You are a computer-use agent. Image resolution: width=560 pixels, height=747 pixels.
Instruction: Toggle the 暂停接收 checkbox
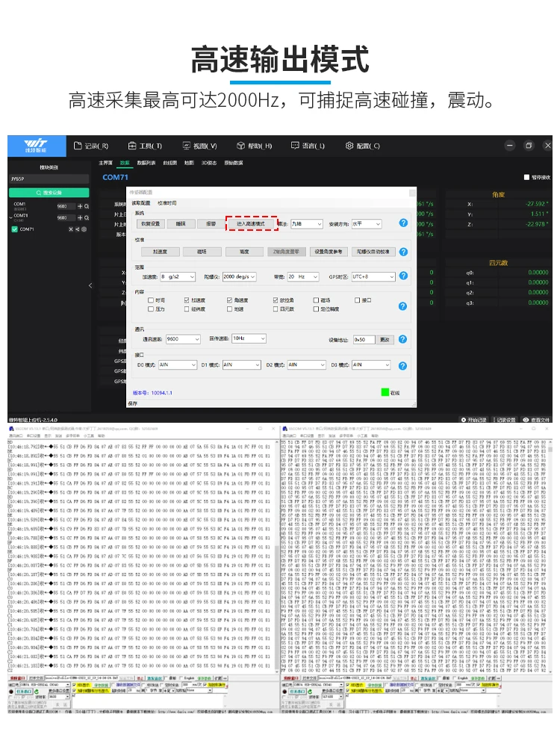click(526, 177)
